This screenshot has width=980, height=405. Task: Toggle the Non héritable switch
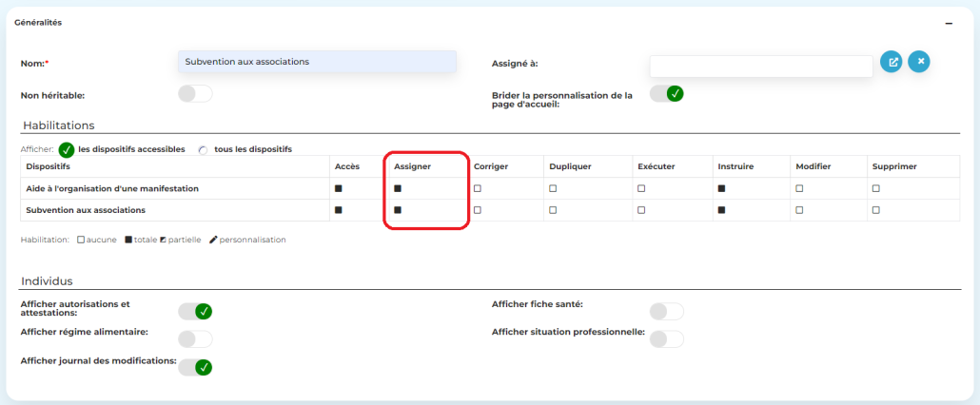point(195,94)
